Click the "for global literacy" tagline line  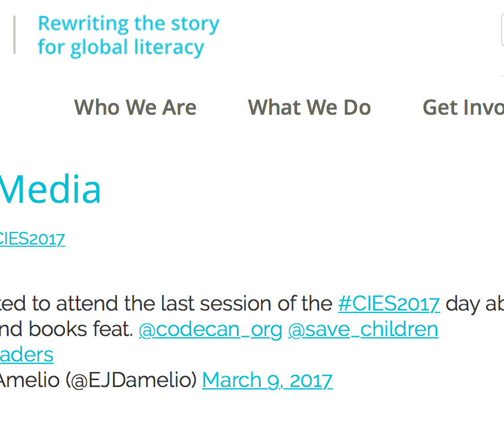(x=120, y=47)
